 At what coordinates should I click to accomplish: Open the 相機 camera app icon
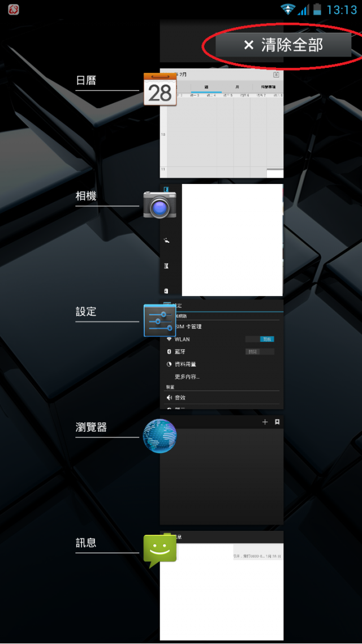[x=160, y=204]
